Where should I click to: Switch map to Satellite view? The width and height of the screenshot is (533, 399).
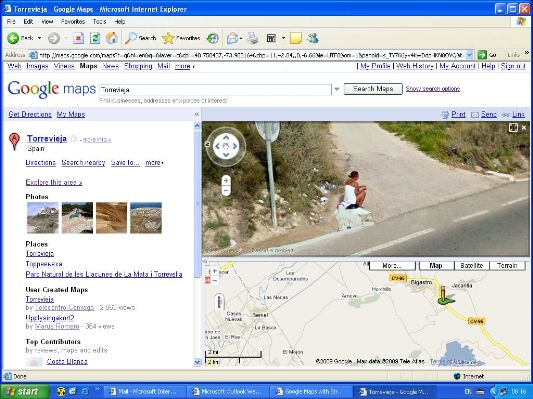(471, 265)
